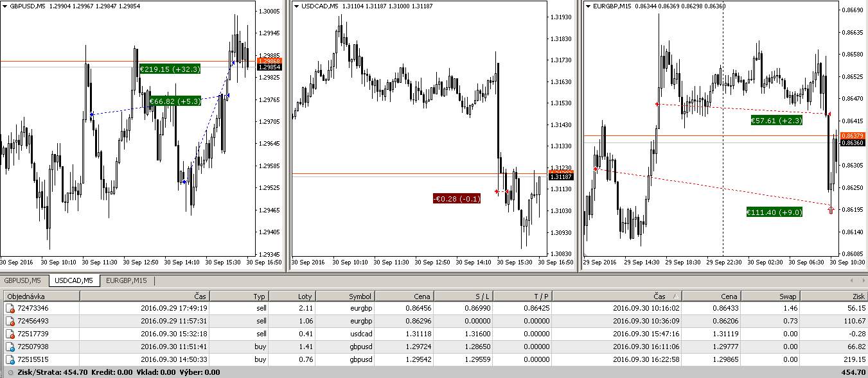Open the USDCAD,M5 chart title triangle

(297, 6)
